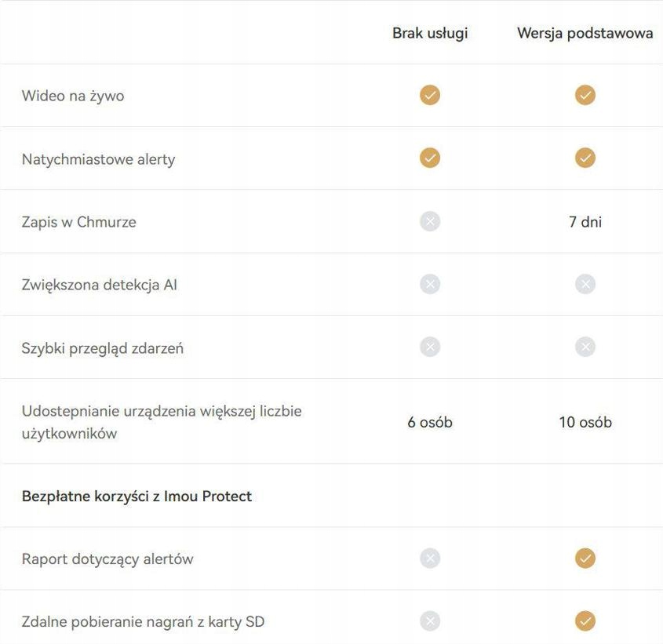The height and width of the screenshot is (644, 663).
Task: Click Raport dotyczący alertów checkmark under Wersja podstawowa
Action: 585,558
